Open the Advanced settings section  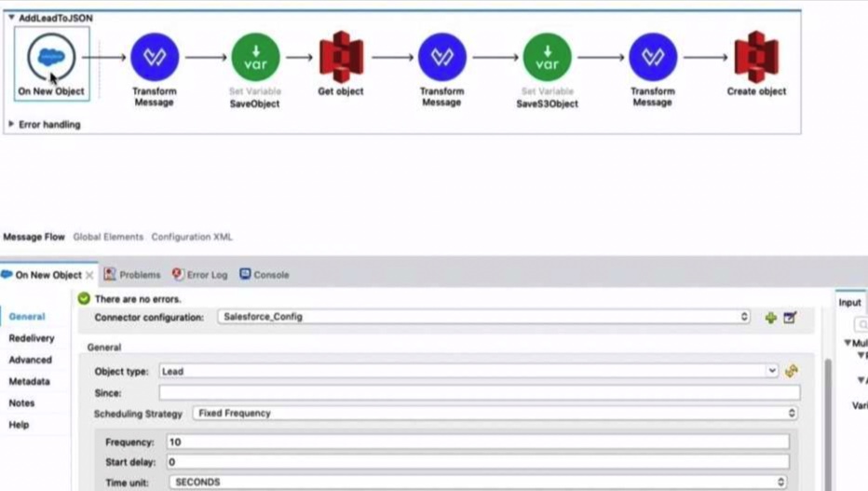pos(31,360)
